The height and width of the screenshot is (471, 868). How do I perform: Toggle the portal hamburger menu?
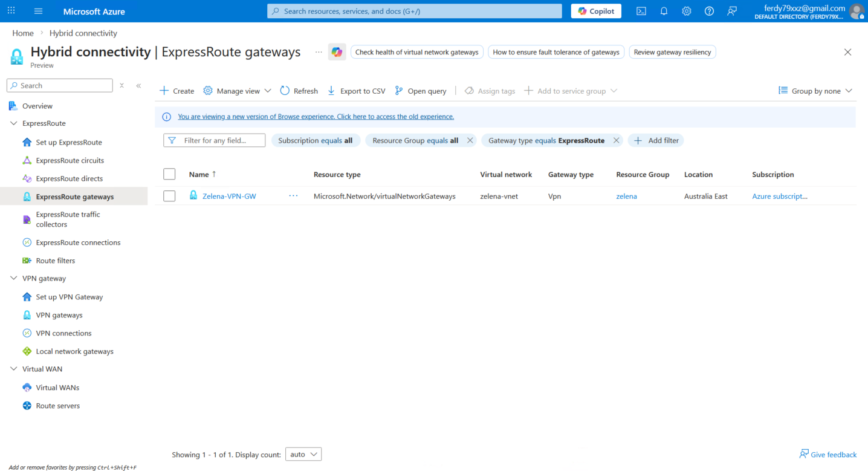[39, 11]
